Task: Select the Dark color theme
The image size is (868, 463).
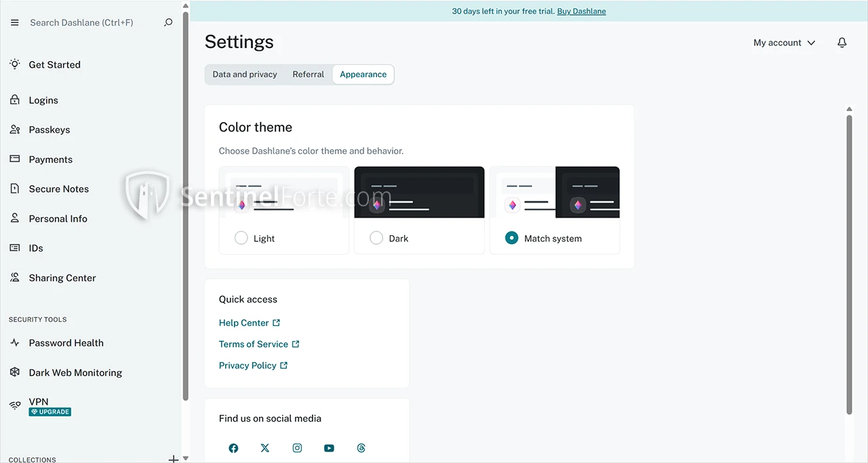Action: pyautogui.click(x=376, y=238)
